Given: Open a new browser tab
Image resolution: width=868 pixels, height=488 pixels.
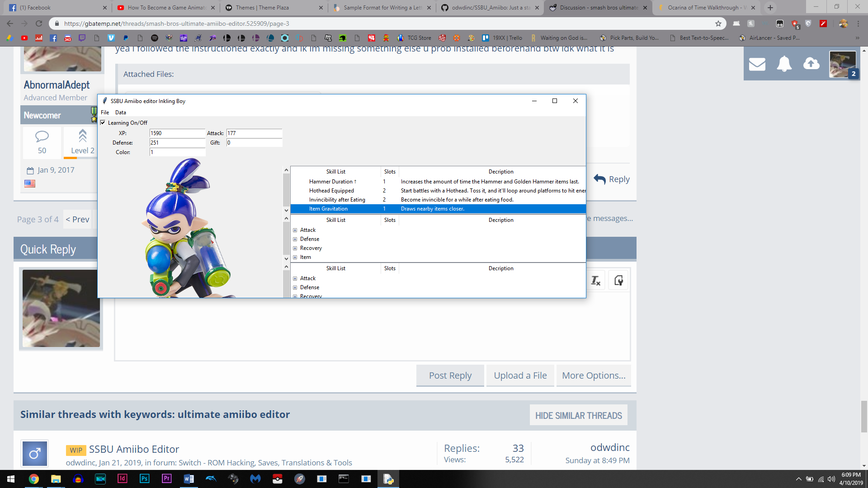Looking at the screenshot, I should 770,8.
